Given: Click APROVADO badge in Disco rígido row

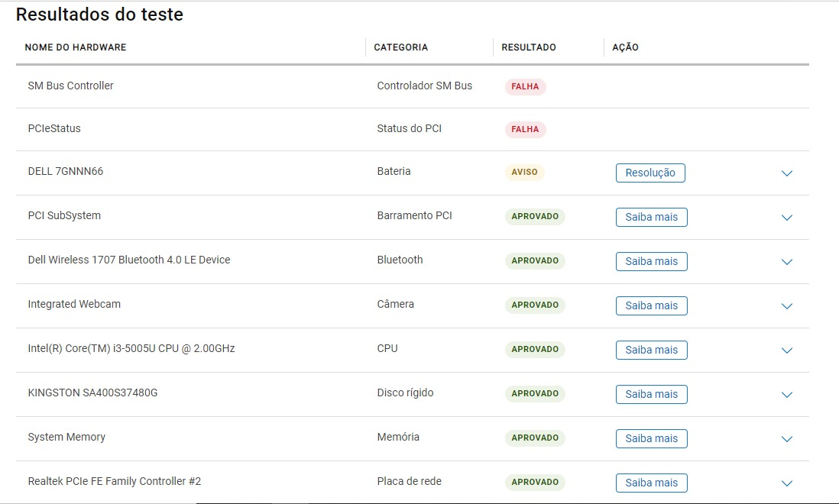Looking at the screenshot, I should tap(535, 394).
